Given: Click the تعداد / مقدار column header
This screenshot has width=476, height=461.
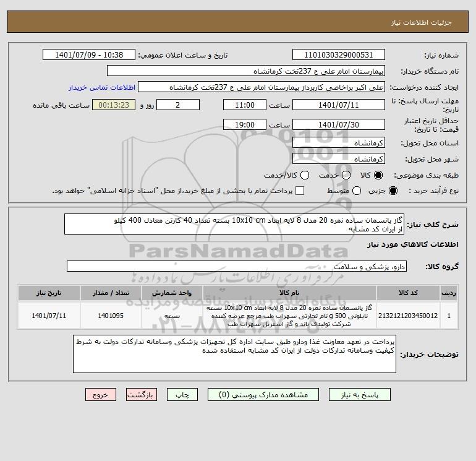Looking at the screenshot, I should 111,293.
